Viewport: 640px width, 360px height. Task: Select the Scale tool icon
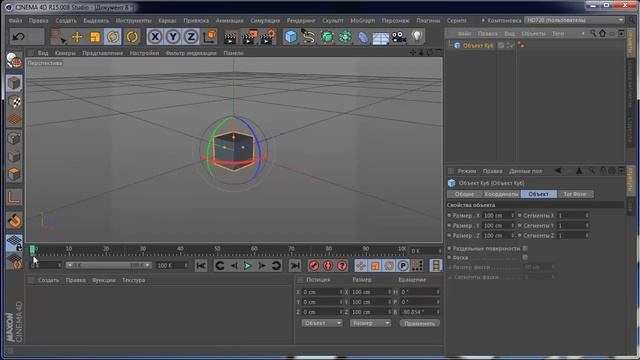pyautogui.click(x=95, y=37)
